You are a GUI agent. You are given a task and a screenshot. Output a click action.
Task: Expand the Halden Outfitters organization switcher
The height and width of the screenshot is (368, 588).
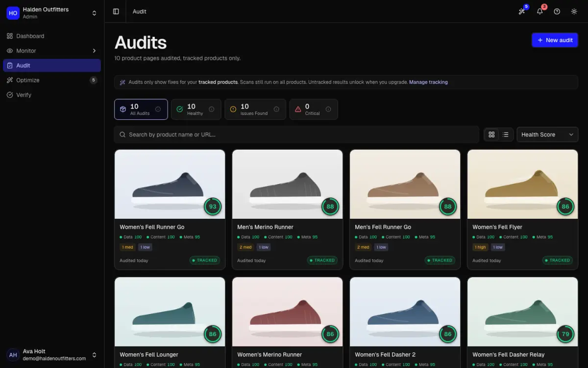coord(94,13)
